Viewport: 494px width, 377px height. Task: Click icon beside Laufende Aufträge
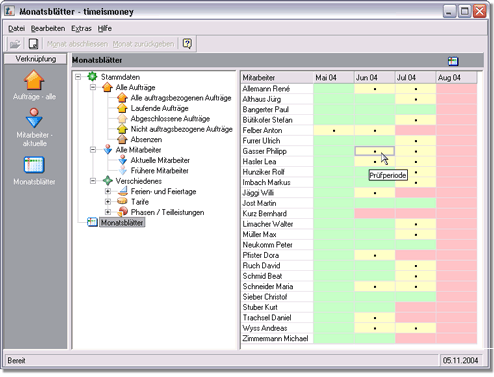[122, 108]
